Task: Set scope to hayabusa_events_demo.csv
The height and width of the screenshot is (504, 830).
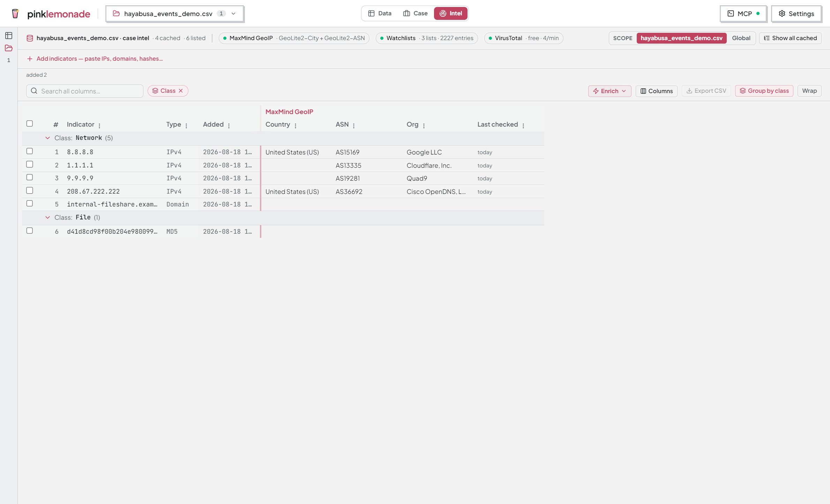Action: pyautogui.click(x=681, y=38)
